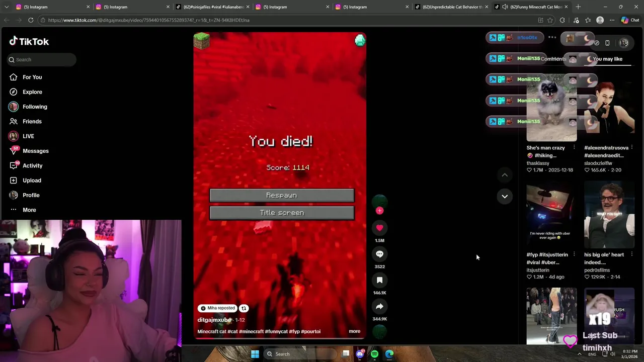The width and height of the screenshot is (644, 362).
Task: Switch to the Comments tab
Action: coord(553,59)
